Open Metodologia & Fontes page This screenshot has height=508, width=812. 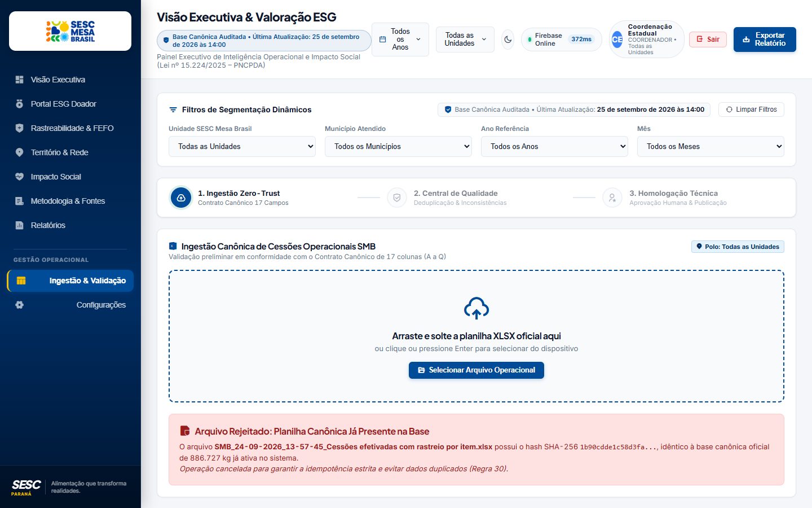(70, 201)
